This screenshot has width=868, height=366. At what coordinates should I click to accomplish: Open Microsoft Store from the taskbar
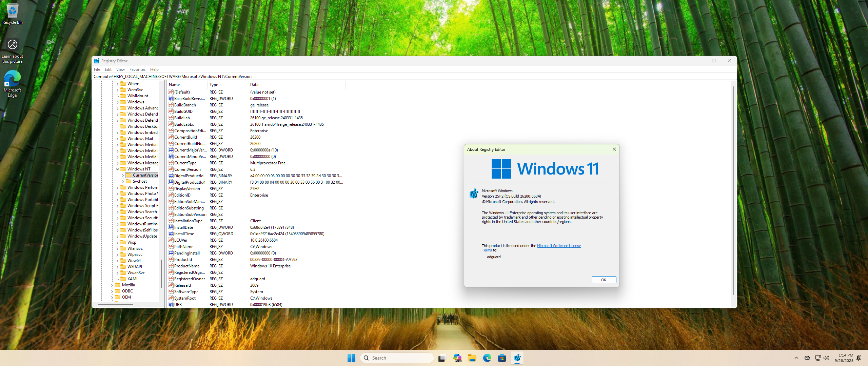[x=502, y=358]
